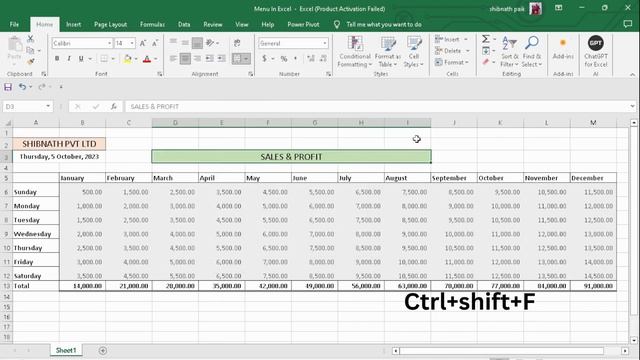The image size is (640, 360).
Task: Select the merged SALES & PROFIT cell
Action: pos(291,157)
